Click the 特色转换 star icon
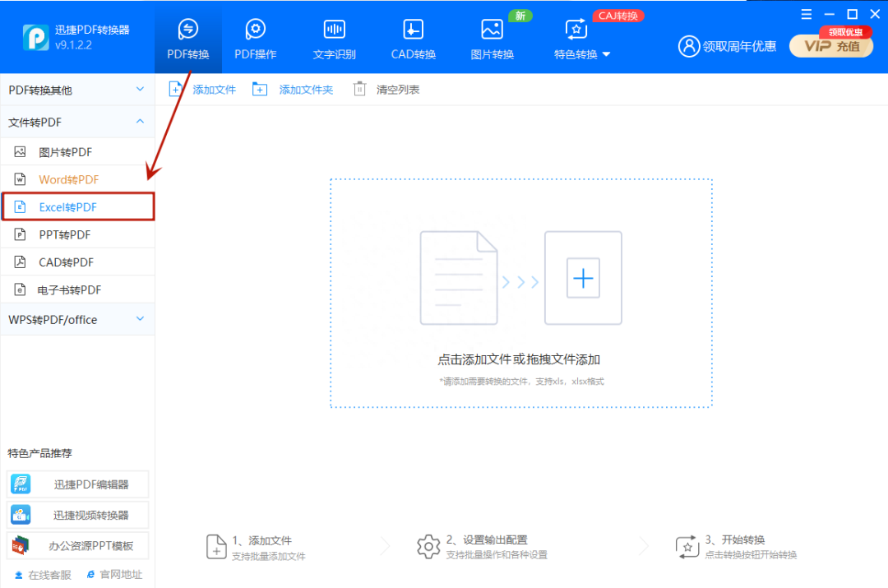 point(576,29)
